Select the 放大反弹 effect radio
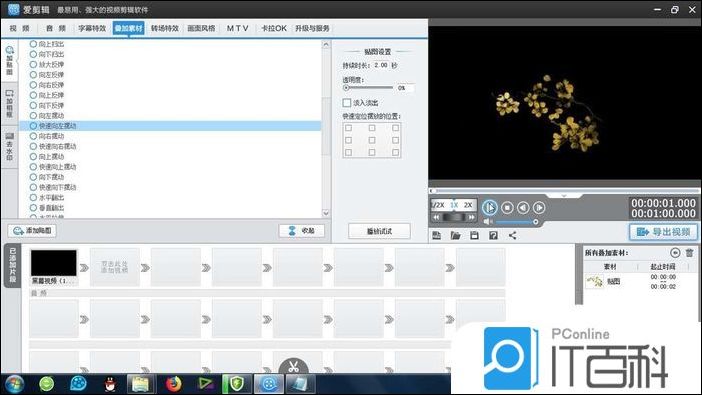The image size is (702, 395). pos(33,64)
